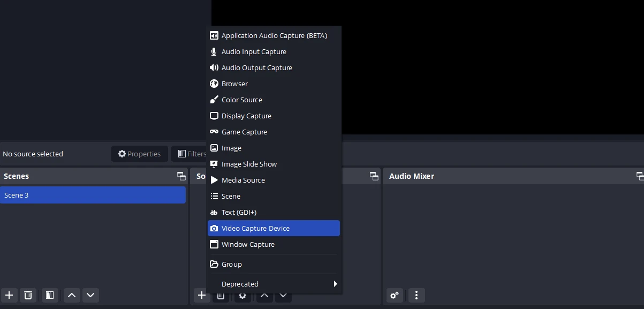Select Application Audio Capture (BETA)
Image resolution: width=644 pixels, height=309 pixels.
[x=274, y=35]
